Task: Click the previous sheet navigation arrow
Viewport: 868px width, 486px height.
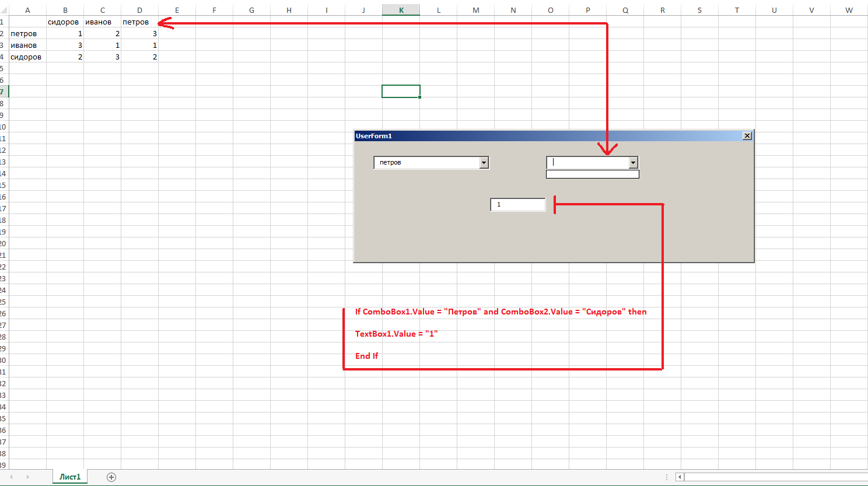Action: coord(11,477)
